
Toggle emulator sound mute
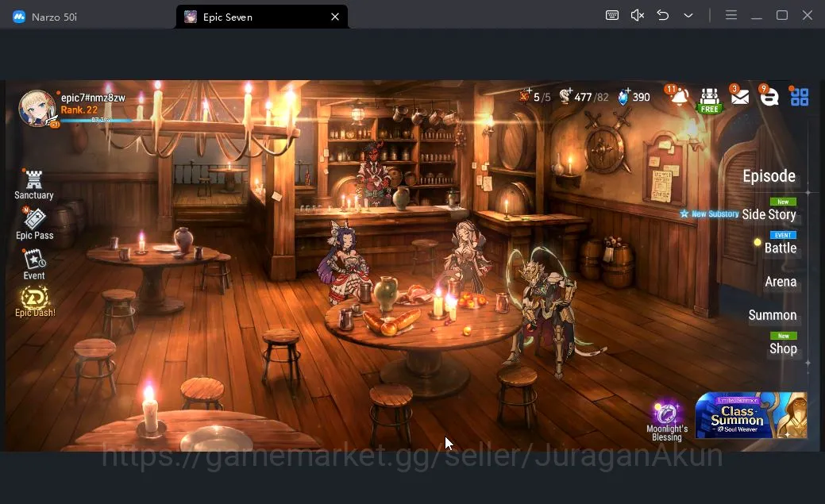point(637,15)
